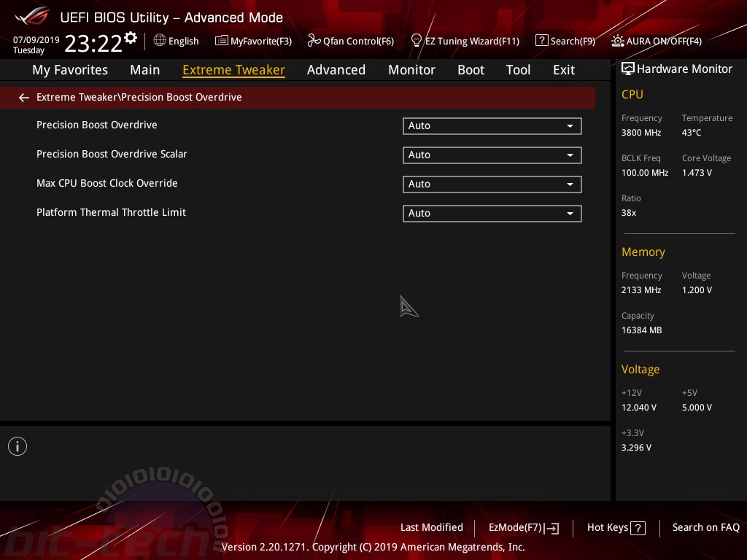Click EZ Tuning Wizard(F11) label

point(472,42)
